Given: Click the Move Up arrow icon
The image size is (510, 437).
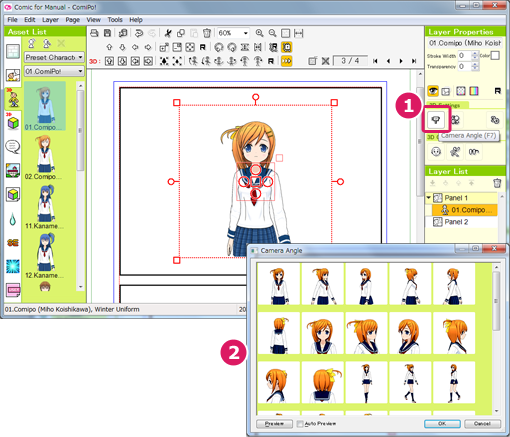Looking at the screenshot, I should click(109, 47).
